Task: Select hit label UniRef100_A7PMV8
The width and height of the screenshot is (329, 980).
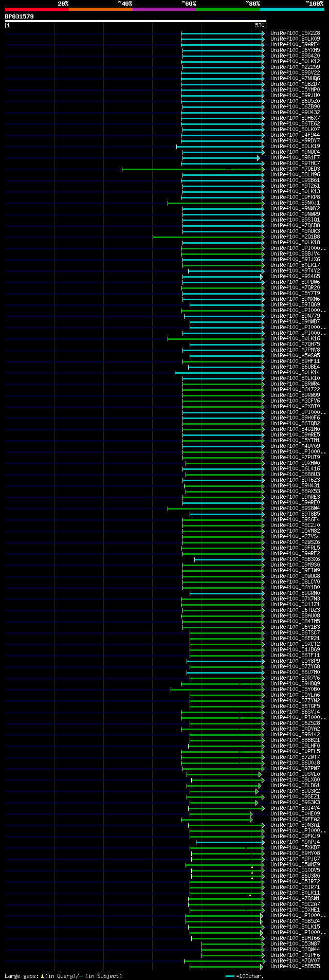Action: (x=295, y=350)
